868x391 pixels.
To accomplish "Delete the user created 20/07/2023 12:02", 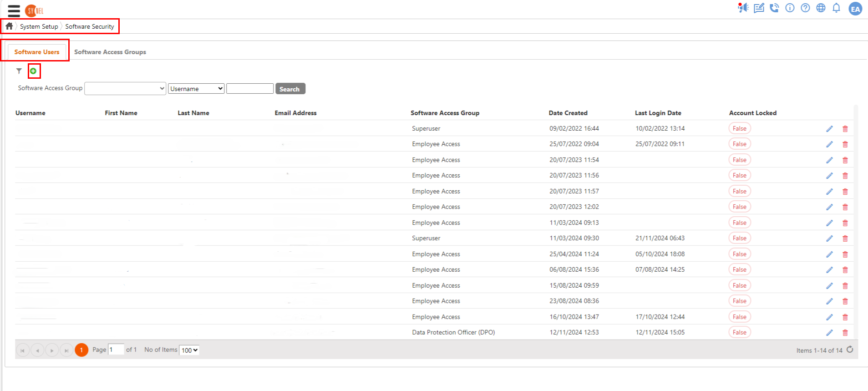I will [x=845, y=207].
